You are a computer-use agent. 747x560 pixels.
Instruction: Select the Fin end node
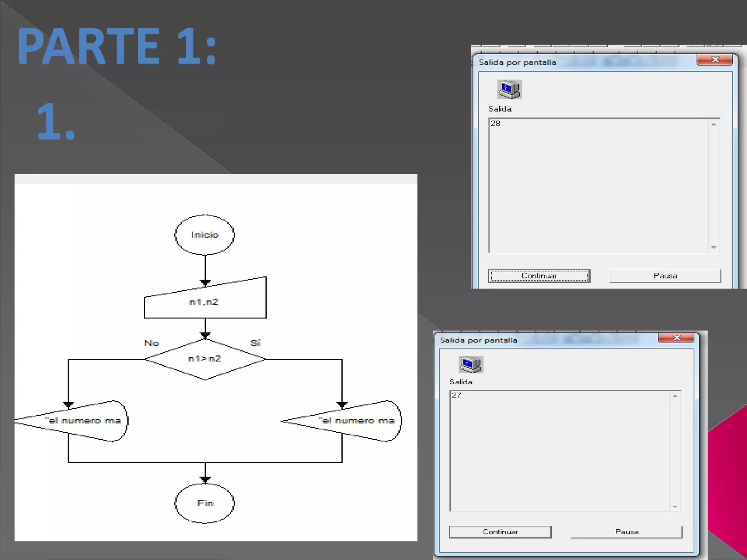click(x=205, y=503)
